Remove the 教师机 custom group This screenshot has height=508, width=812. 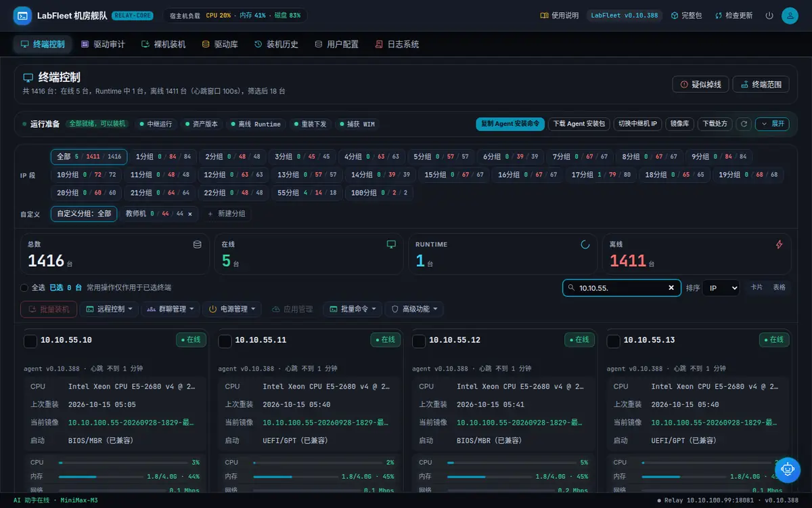(x=189, y=214)
